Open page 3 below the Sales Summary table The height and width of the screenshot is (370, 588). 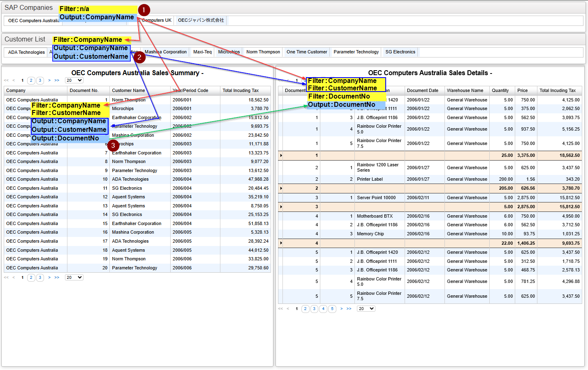(x=40, y=278)
